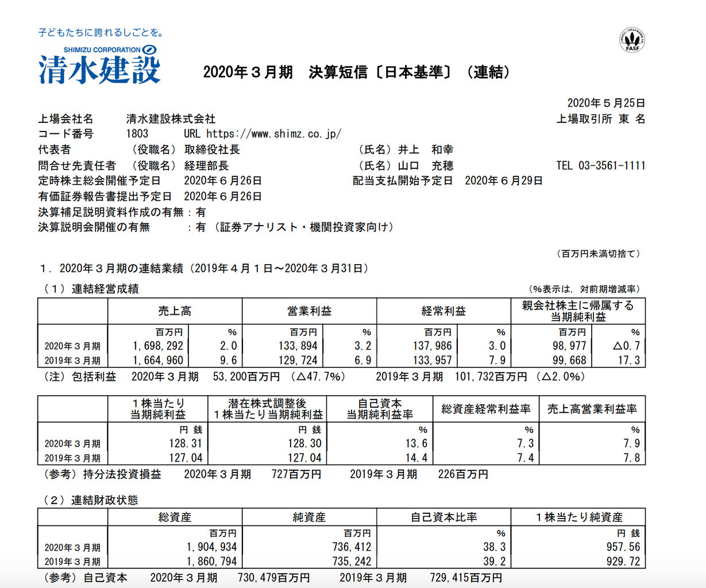Select net assets per share 957.56
Screen dimensions: 706x588
coord(623,547)
